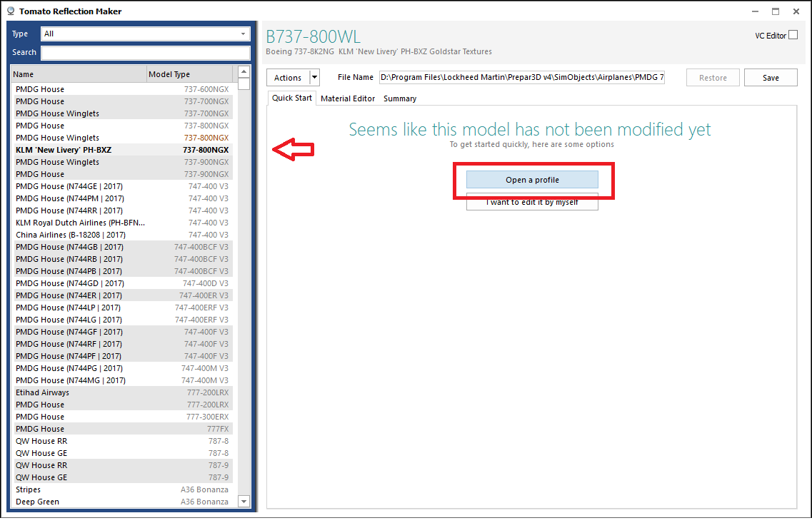Open the Type dropdown showing All

145,34
